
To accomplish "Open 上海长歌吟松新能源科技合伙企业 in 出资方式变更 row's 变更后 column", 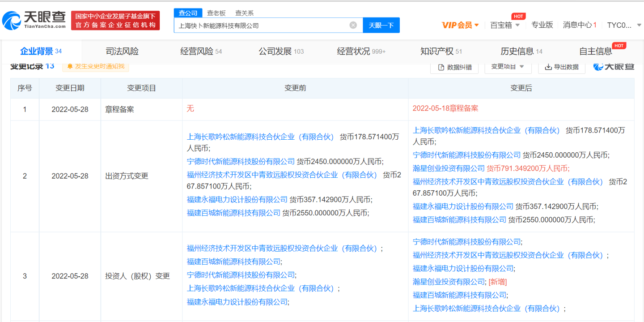I will (487, 130).
